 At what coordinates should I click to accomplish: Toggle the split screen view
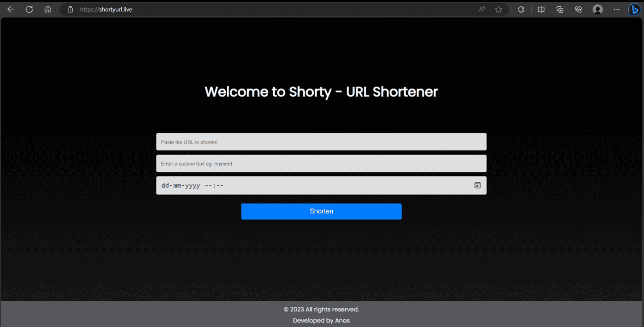[541, 9]
